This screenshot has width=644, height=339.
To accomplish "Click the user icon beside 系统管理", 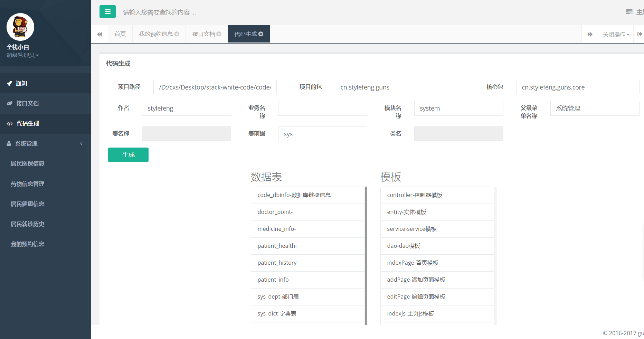I will coord(9,143).
